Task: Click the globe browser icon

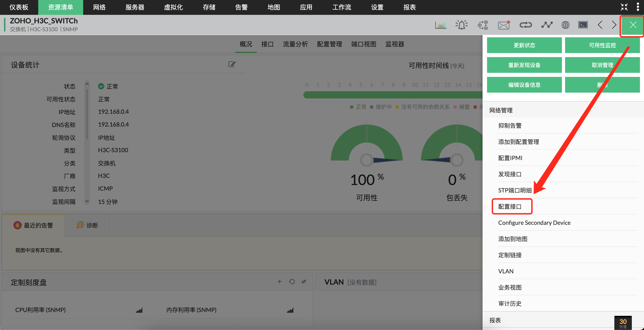Action: pyautogui.click(x=565, y=25)
